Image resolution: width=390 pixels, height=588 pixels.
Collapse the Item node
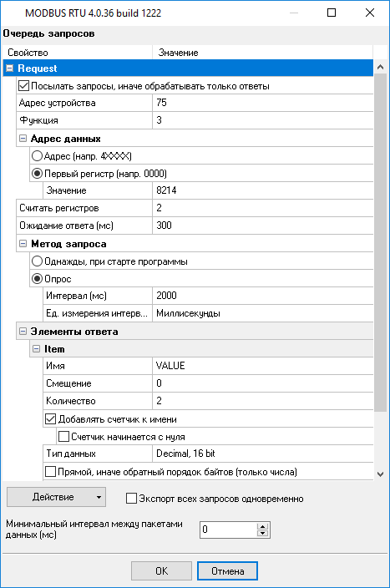pyautogui.click(x=37, y=349)
